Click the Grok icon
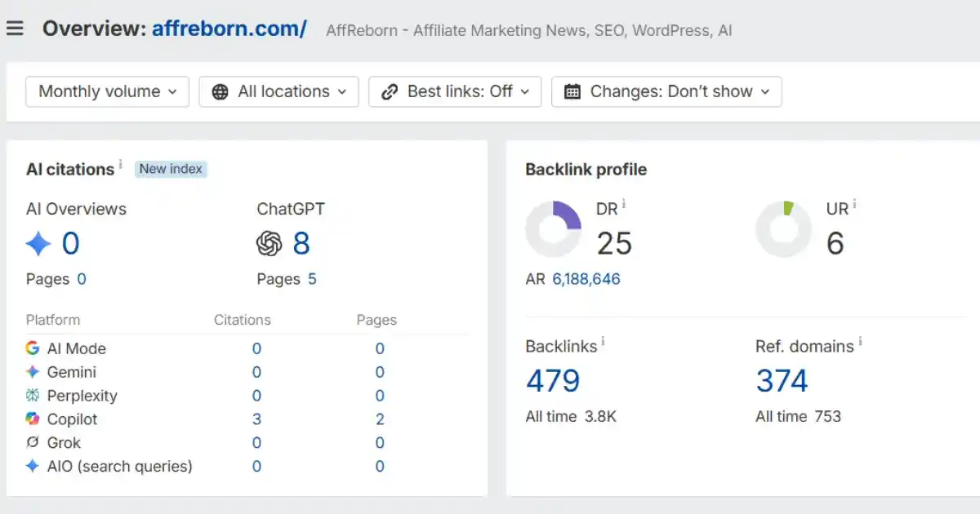 [33, 443]
